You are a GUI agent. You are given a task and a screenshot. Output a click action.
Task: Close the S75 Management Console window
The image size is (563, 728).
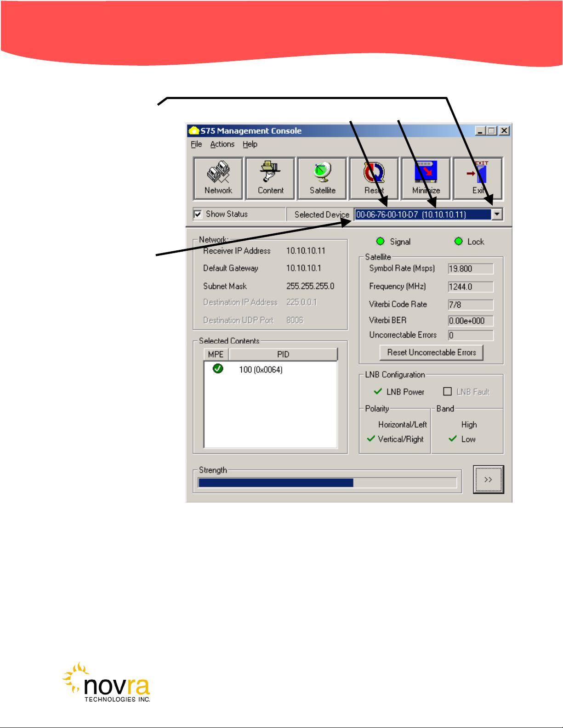click(504, 131)
